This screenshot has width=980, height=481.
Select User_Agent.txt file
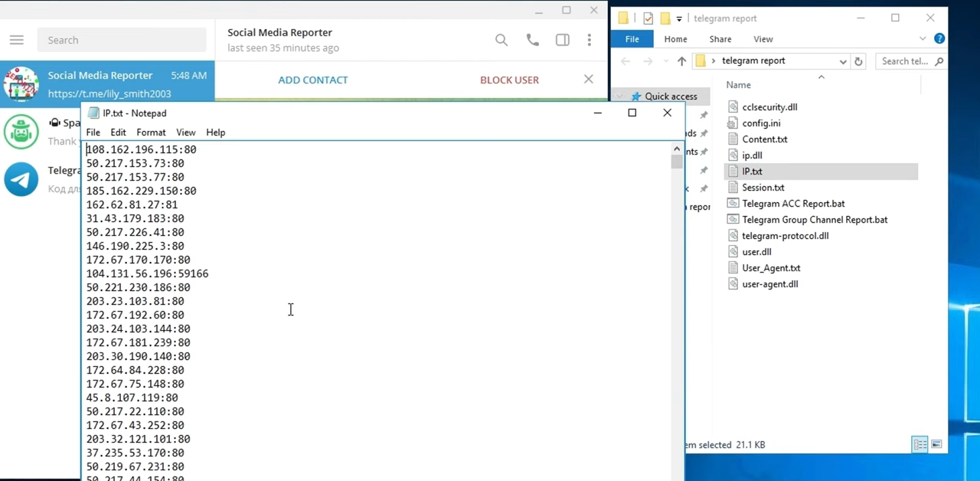(x=771, y=268)
